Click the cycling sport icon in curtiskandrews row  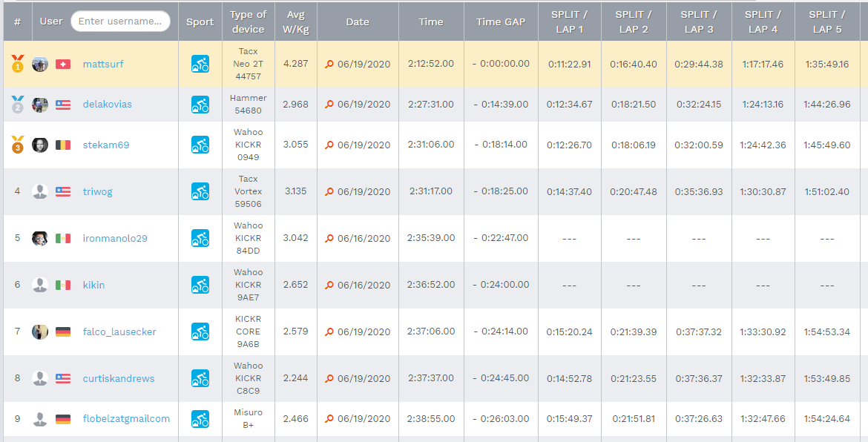pyautogui.click(x=200, y=378)
